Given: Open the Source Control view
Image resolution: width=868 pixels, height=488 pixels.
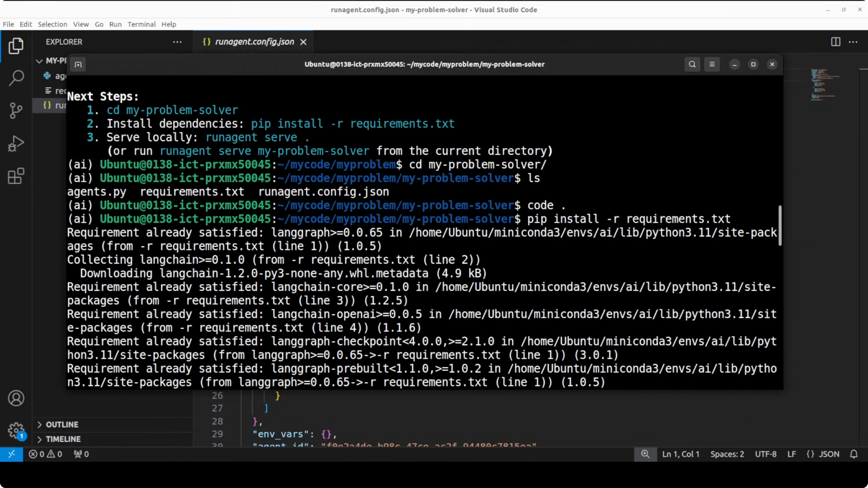Looking at the screenshot, I should pos(16,111).
